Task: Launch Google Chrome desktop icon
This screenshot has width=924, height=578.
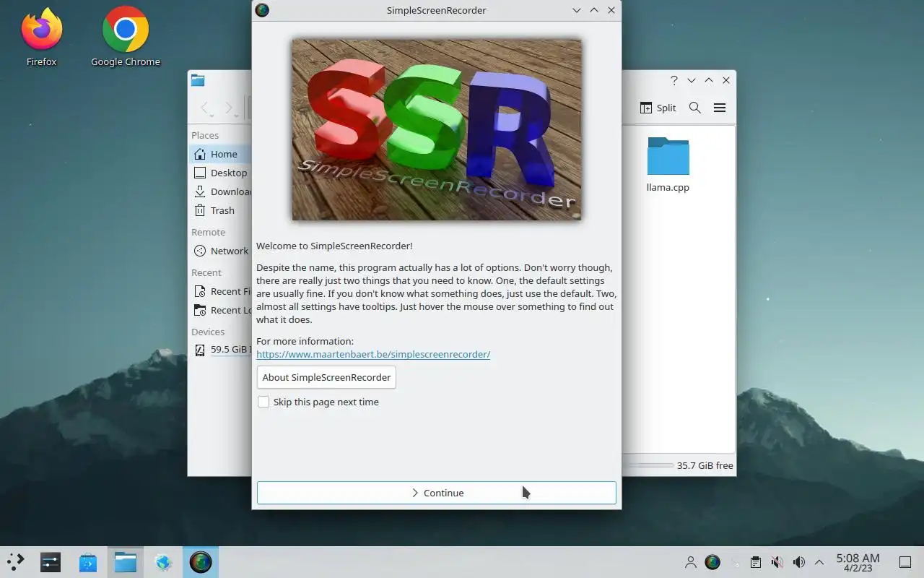Action: 126,36
